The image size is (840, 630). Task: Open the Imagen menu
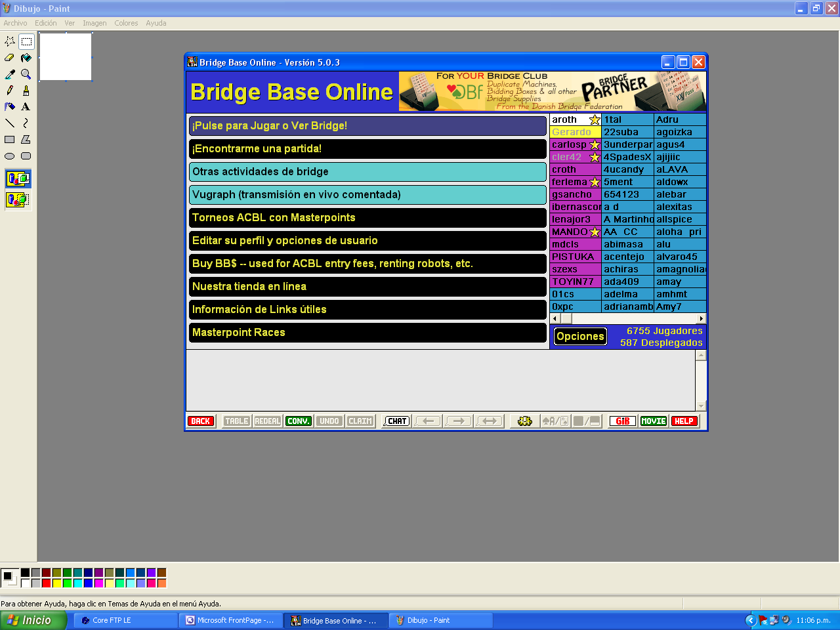94,23
